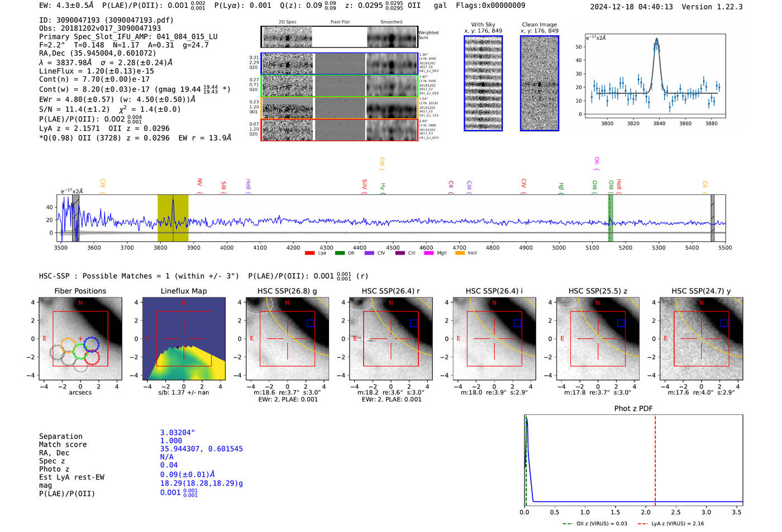Select the Photo z value 0.04
782x532 pixels.
click(169, 465)
